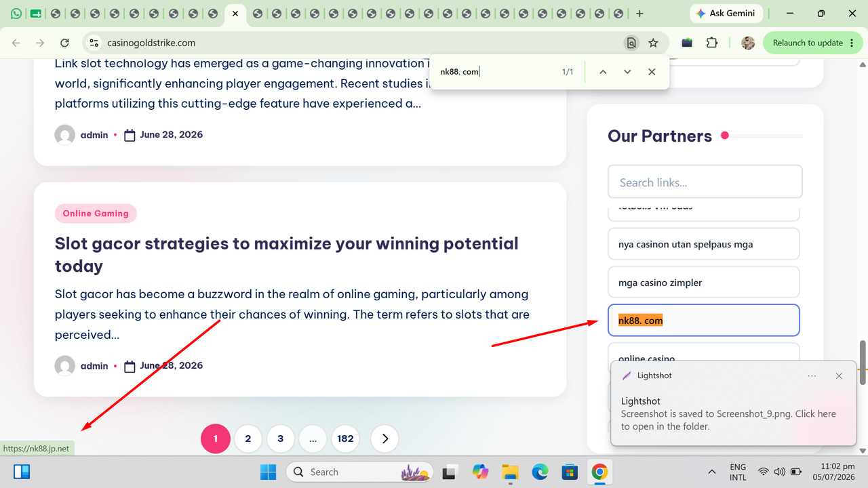
Task: Go forward to next page
Action: [40, 43]
